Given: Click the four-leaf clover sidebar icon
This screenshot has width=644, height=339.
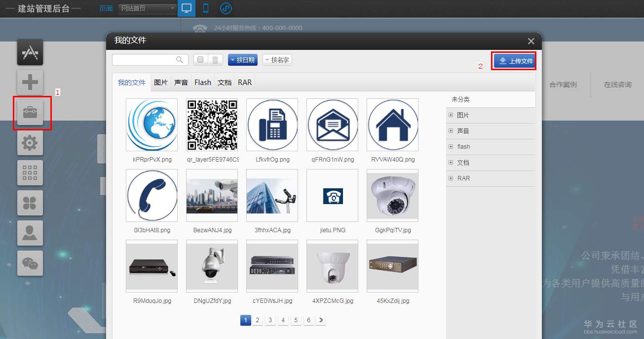Looking at the screenshot, I should click(30, 203).
